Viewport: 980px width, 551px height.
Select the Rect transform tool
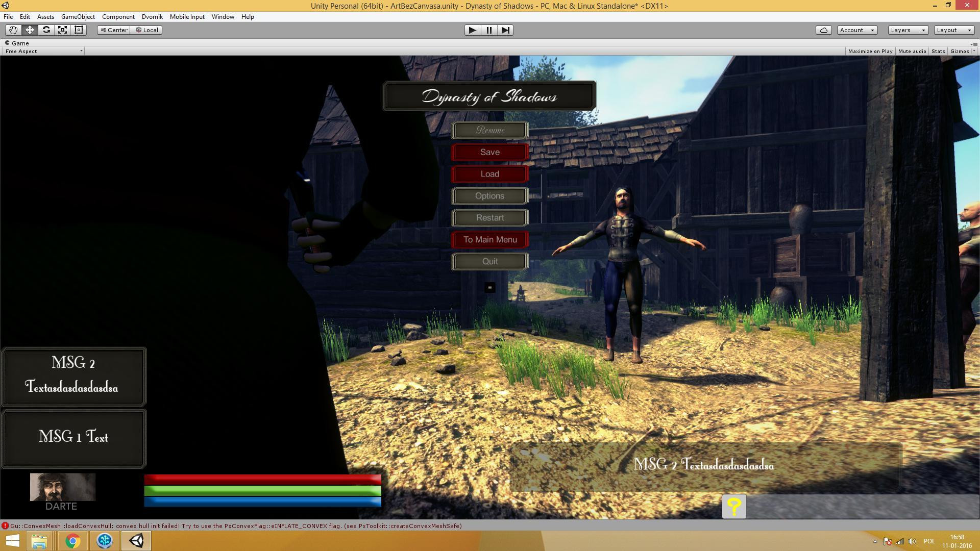(79, 30)
